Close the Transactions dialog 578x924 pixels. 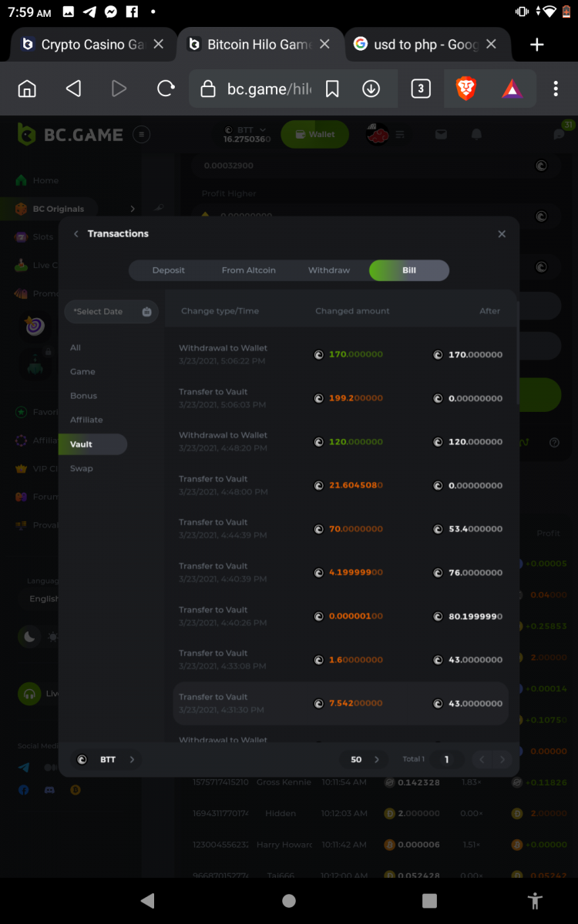502,234
